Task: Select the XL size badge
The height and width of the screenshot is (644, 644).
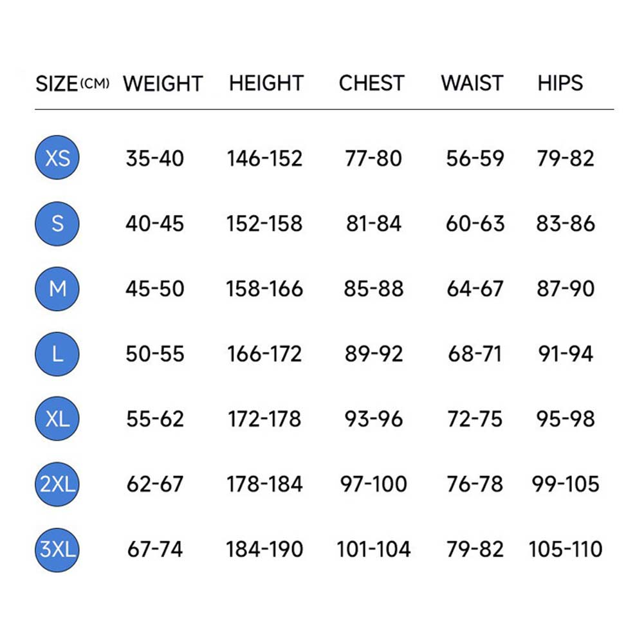Action: pos(57,419)
